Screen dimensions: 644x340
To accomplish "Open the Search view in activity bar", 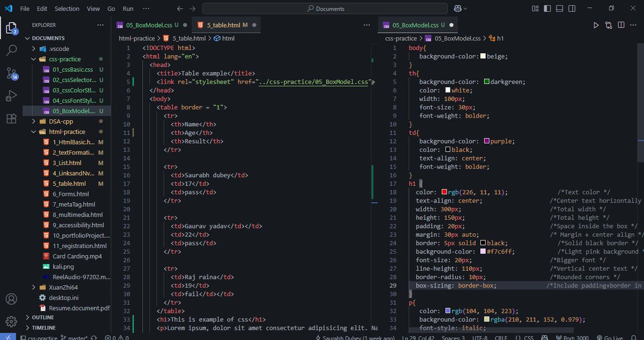I will point(11,50).
